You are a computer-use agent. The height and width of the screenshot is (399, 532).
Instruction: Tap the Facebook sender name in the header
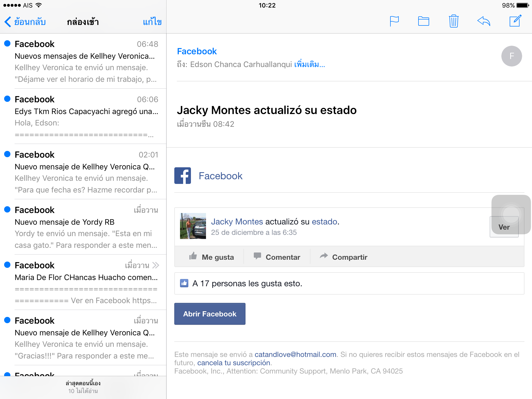click(197, 51)
